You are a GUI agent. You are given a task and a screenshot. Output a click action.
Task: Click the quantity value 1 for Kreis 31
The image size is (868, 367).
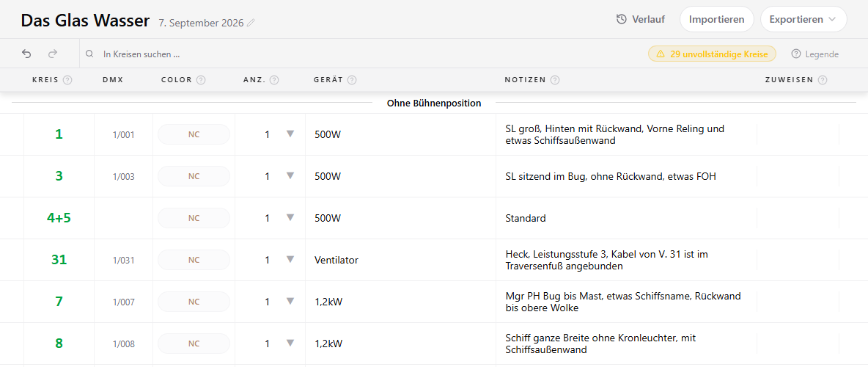tap(268, 260)
